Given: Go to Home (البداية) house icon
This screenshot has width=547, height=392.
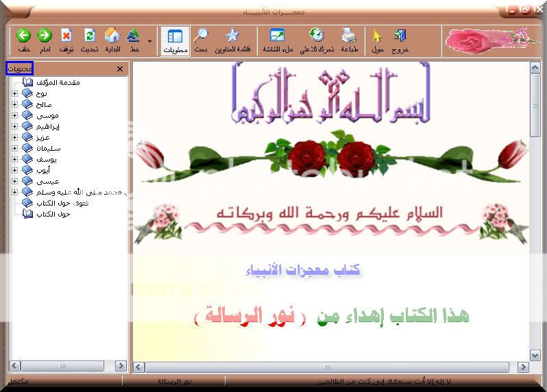Looking at the screenshot, I should pyautogui.click(x=112, y=36).
